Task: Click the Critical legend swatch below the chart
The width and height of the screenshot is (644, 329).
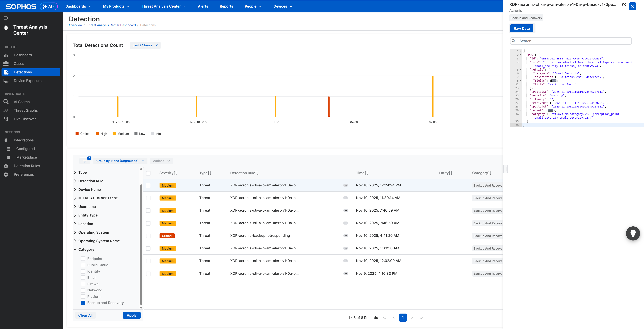Action: (77, 133)
